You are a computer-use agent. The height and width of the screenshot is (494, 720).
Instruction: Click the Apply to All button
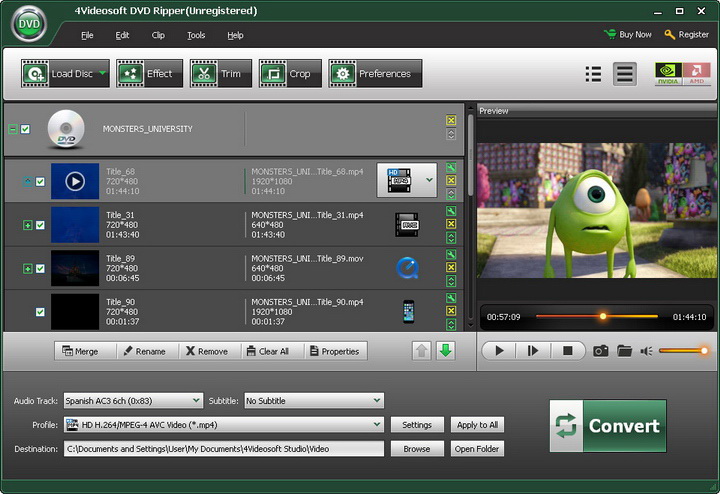477,425
